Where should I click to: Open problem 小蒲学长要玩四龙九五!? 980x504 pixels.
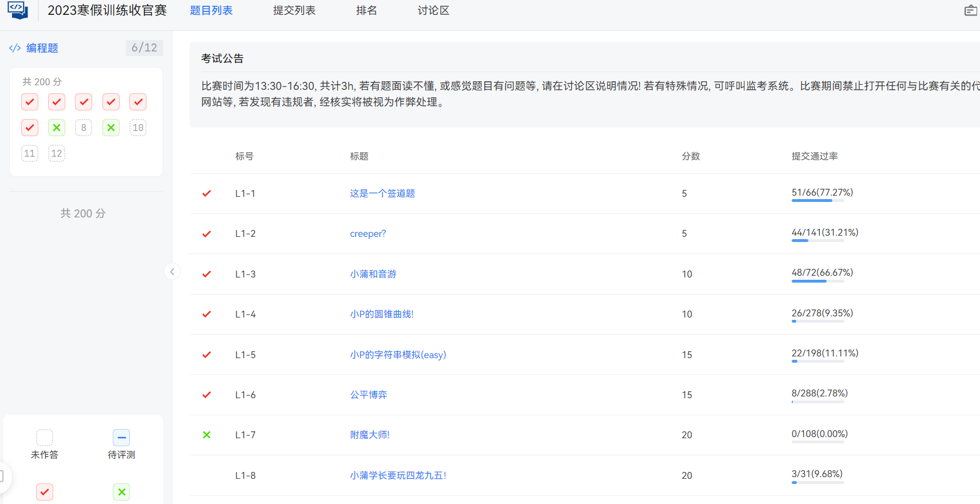398,475
